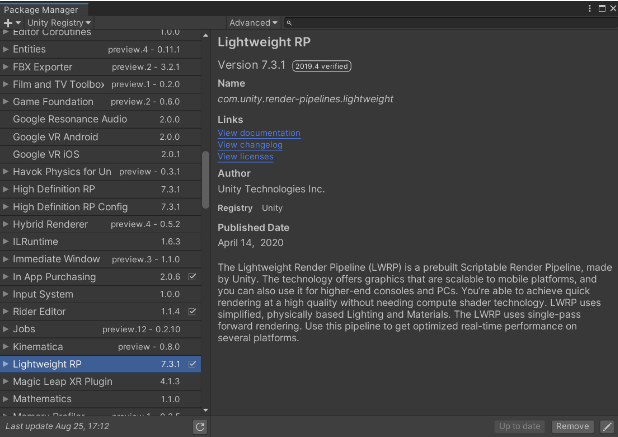Screen dimensions: 618x437
Task: Select the Mathematics package row
Action: click(101, 399)
